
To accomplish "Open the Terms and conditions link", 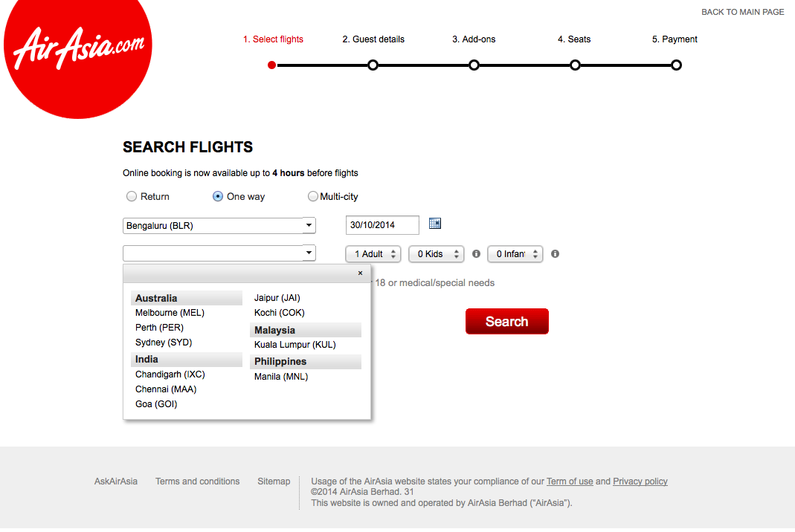I will click(197, 481).
